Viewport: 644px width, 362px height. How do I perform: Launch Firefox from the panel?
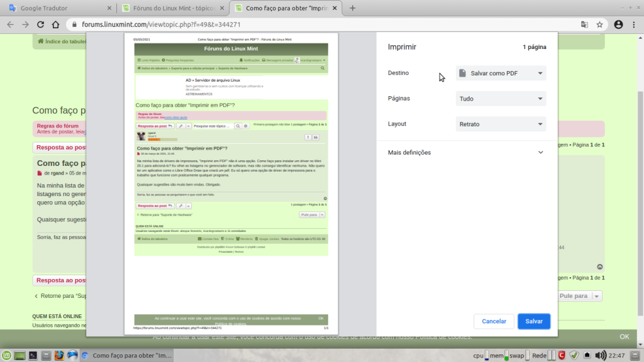tap(59, 356)
